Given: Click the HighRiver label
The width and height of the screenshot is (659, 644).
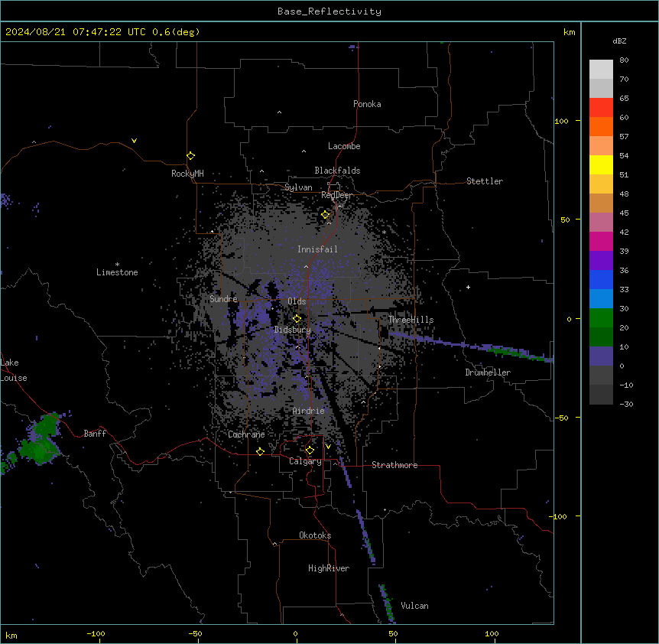Looking at the screenshot, I should pos(329,568).
